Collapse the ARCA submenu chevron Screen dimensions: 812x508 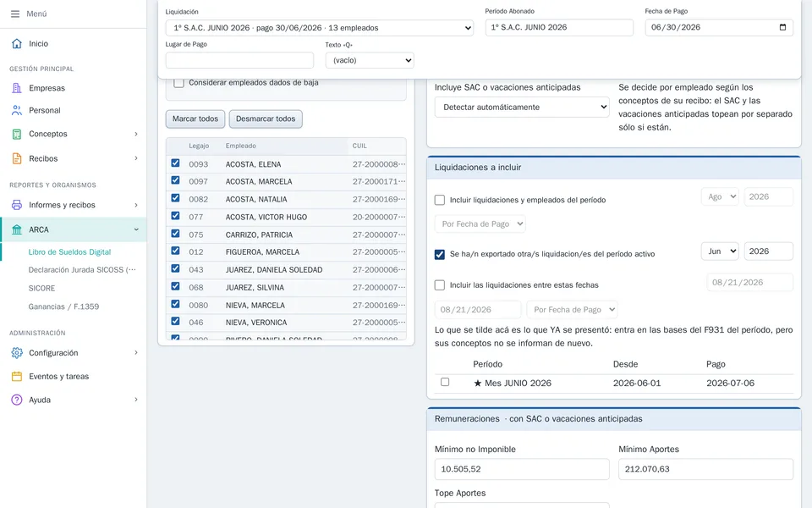click(136, 229)
